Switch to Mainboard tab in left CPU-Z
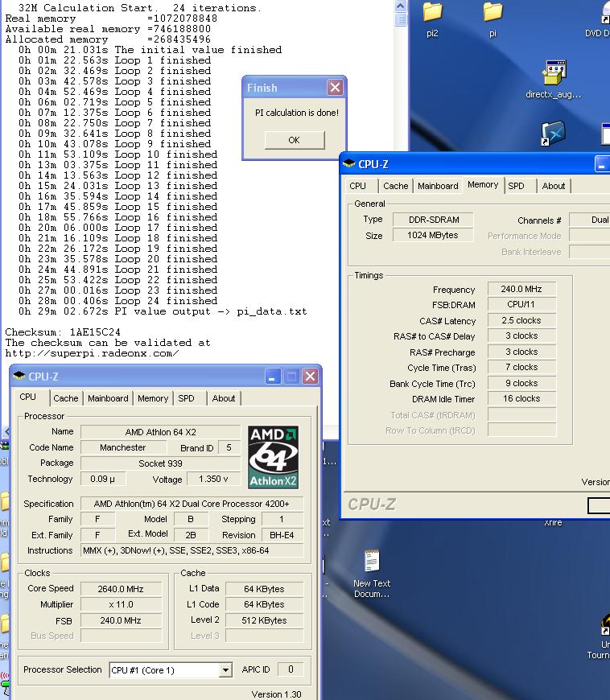 [x=108, y=398]
